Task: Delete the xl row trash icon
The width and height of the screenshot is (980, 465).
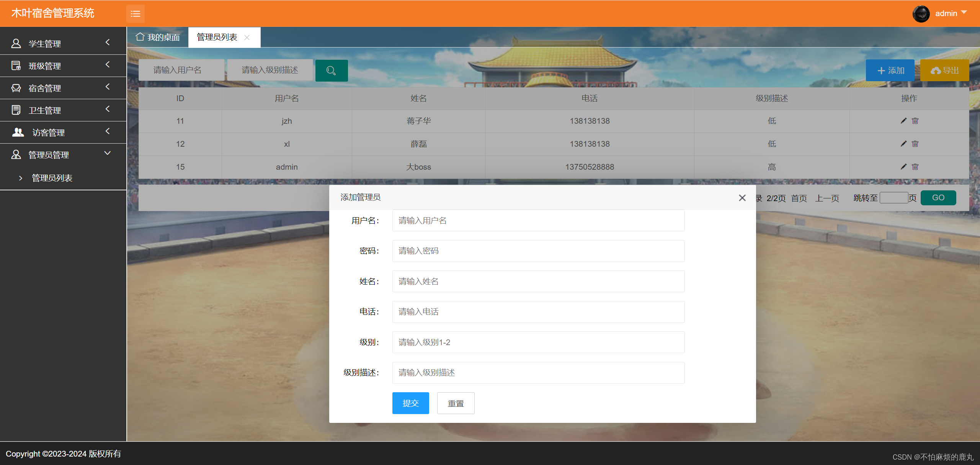Action: coord(915,144)
